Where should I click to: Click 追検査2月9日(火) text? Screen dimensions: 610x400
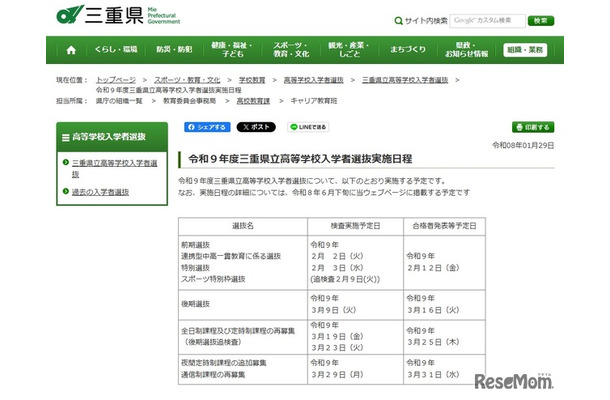[x=345, y=279]
